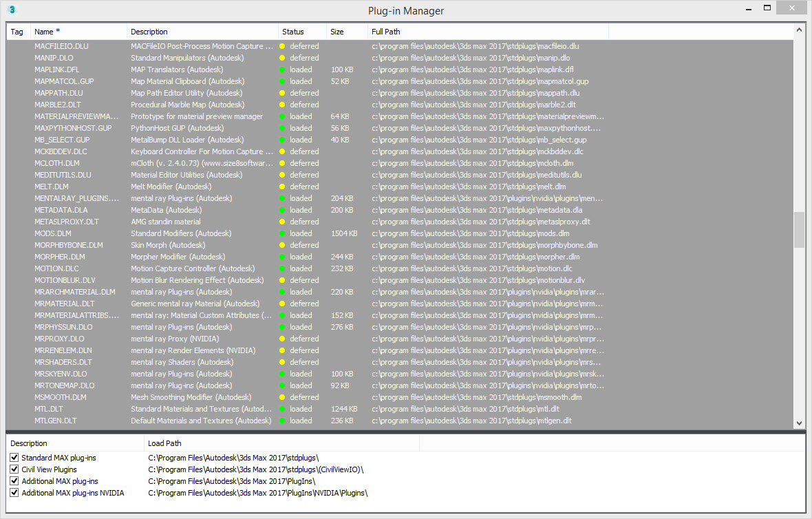812x519 pixels.
Task: Click the 'Skin Morph (Autodesk)' description
Action: coord(168,245)
